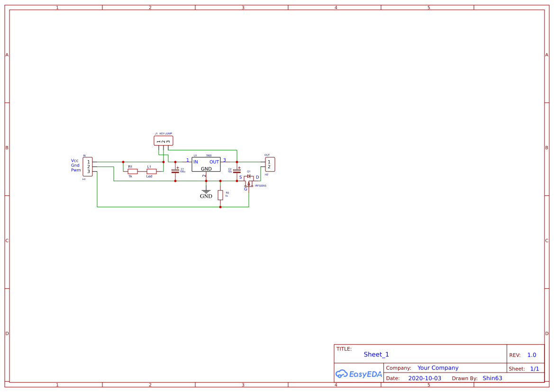
Task: Click the Pwm signal label
Action: (75, 170)
